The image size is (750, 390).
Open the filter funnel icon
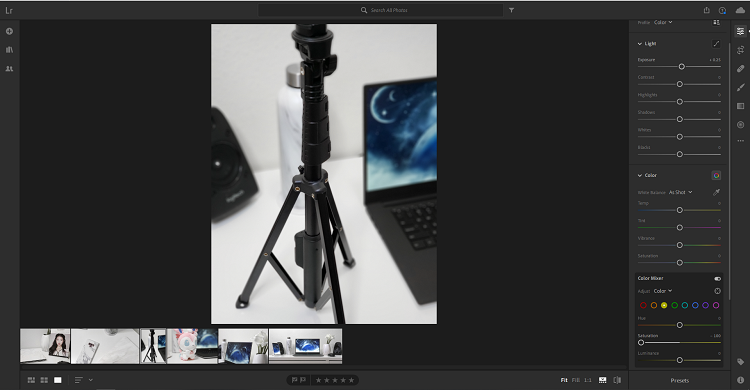click(511, 10)
